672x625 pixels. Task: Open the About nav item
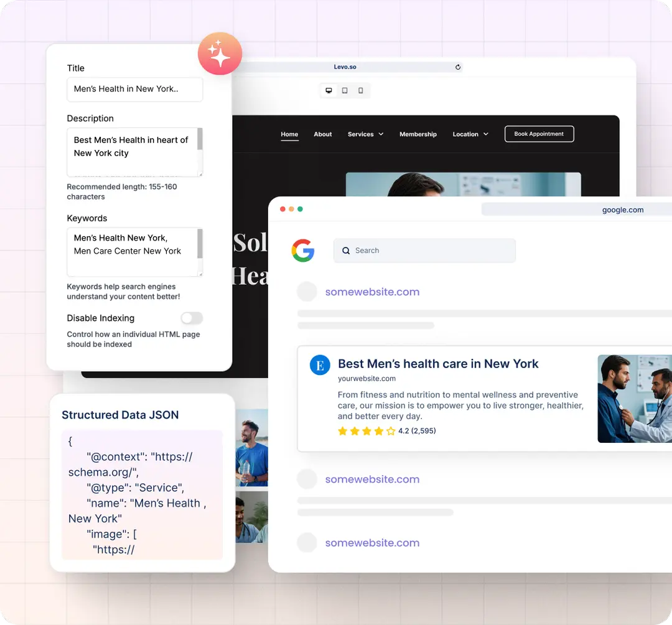pyautogui.click(x=323, y=134)
